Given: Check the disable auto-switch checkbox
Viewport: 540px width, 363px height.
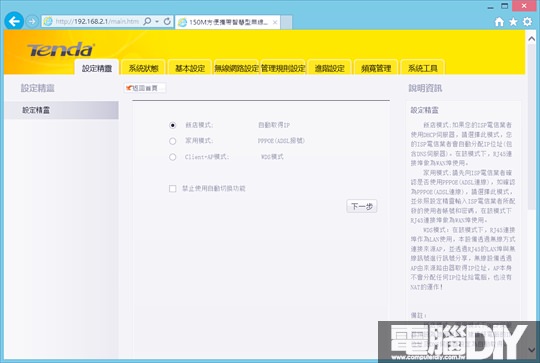Looking at the screenshot, I should coord(173,188).
